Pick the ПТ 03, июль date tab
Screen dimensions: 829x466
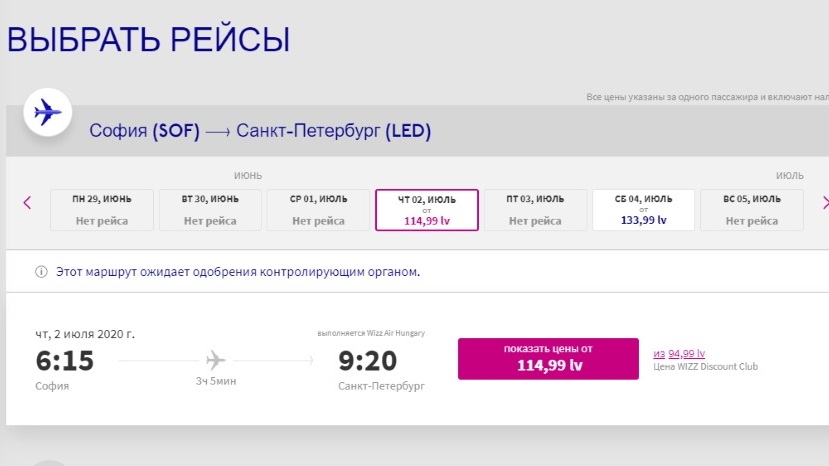(x=535, y=210)
